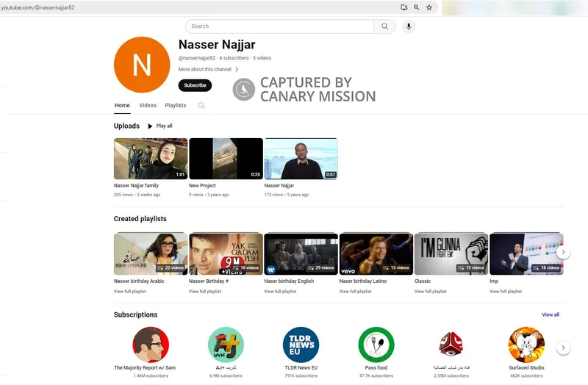The width and height of the screenshot is (588, 385).
Task: Click New Project video title
Action: tap(203, 186)
